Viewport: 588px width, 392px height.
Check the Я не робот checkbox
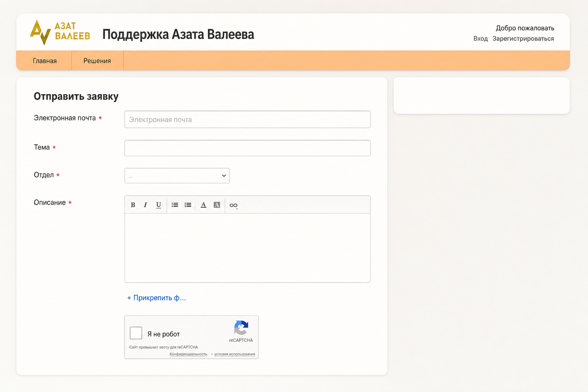click(x=136, y=333)
